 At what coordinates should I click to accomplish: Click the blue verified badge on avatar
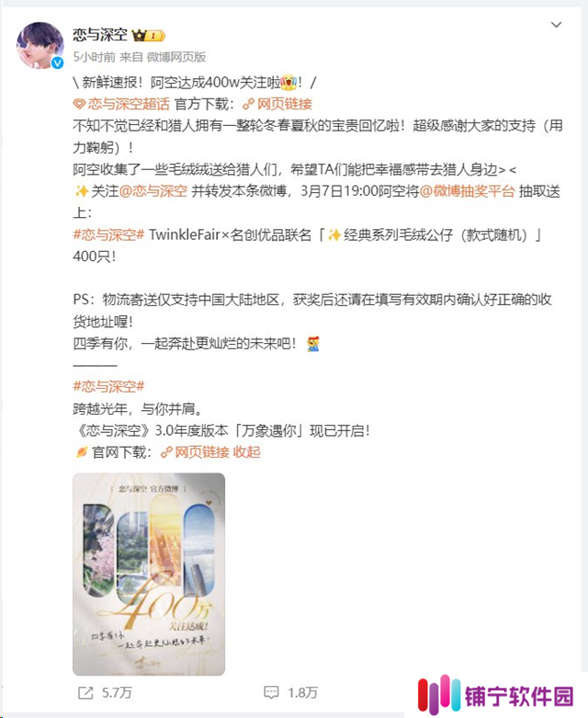pos(57,63)
